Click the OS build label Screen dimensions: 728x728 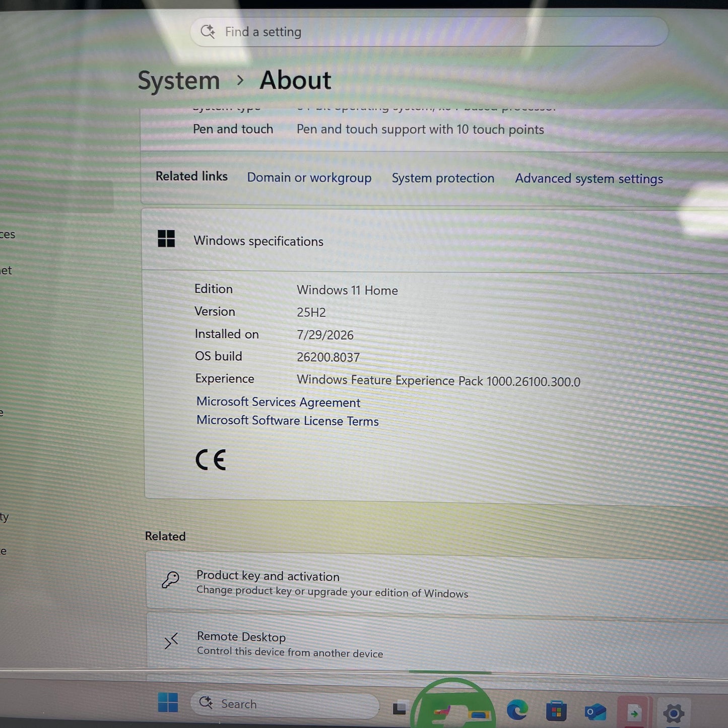(219, 356)
